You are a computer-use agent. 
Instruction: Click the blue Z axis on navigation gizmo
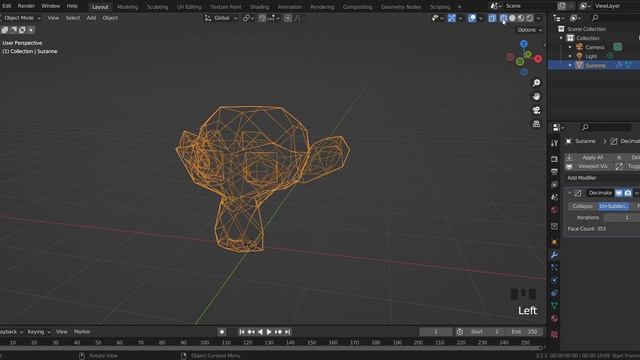point(524,44)
